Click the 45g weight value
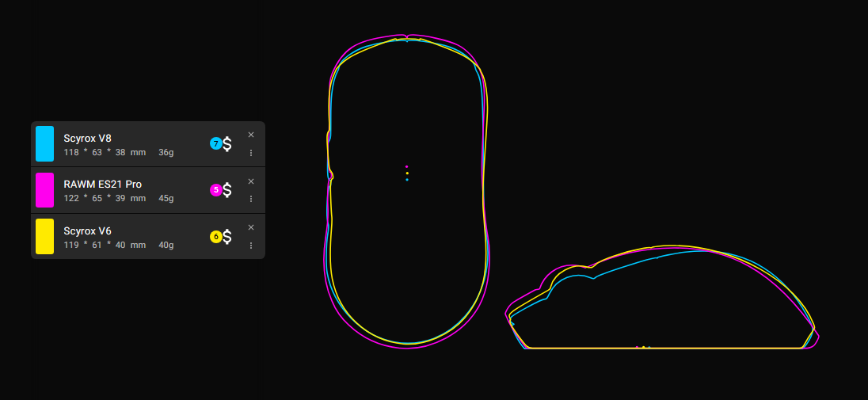Viewport: 868px width, 400px height. [166, 198]
